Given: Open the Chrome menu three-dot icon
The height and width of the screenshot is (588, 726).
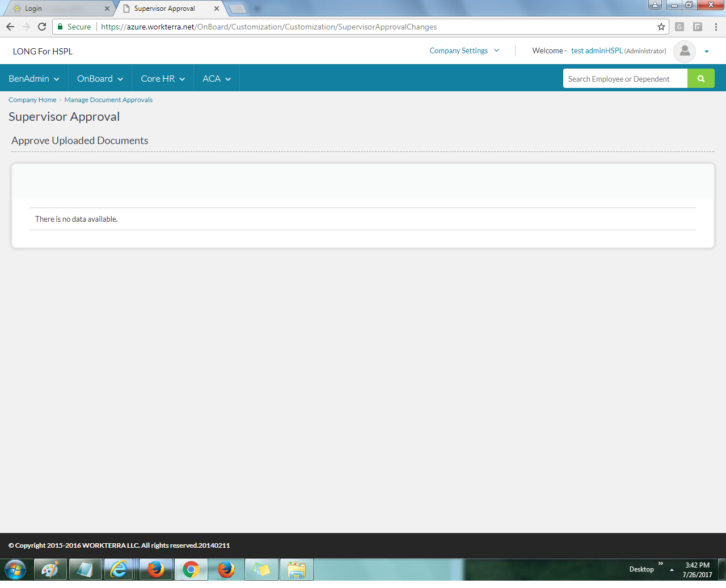Looking at the screenshot, I should pos(716,27).
